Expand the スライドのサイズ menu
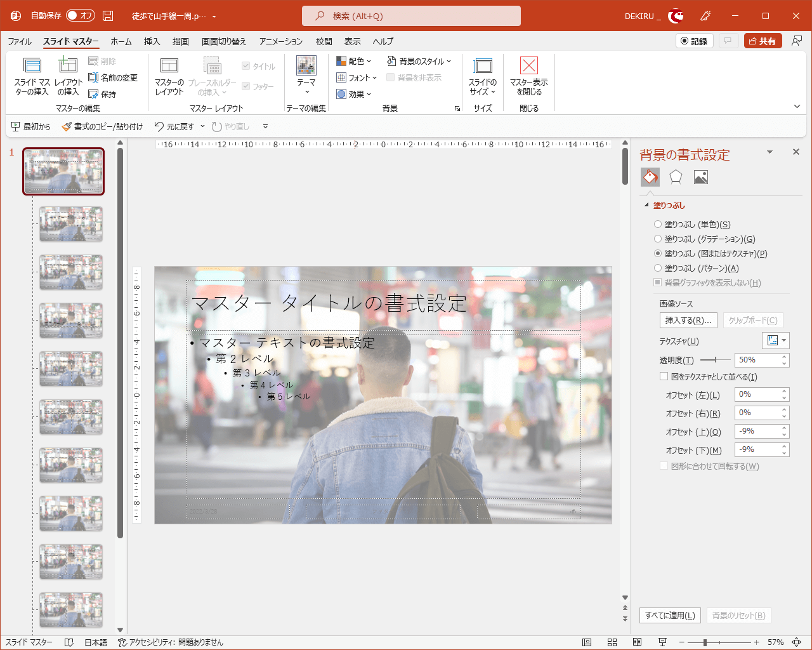812x650 pixels. pyautogui.click(x=482, y=77)
